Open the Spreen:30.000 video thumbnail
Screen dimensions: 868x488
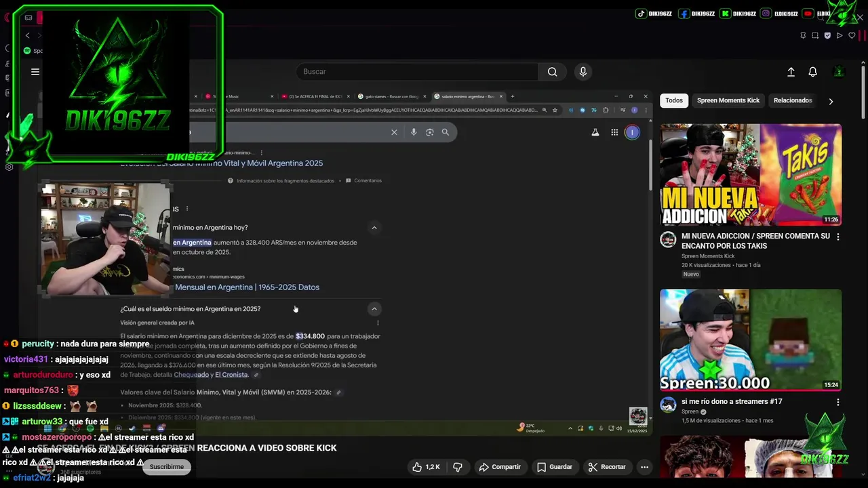(751, 340)
